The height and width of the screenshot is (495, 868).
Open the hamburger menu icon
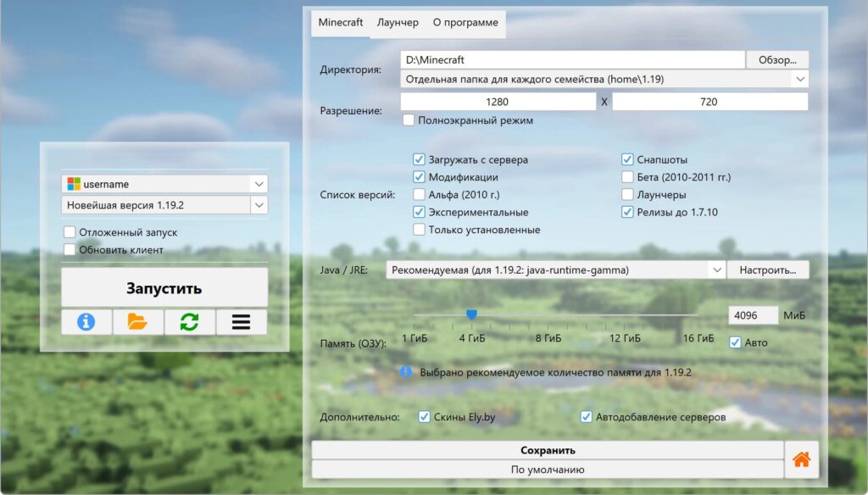242,322
